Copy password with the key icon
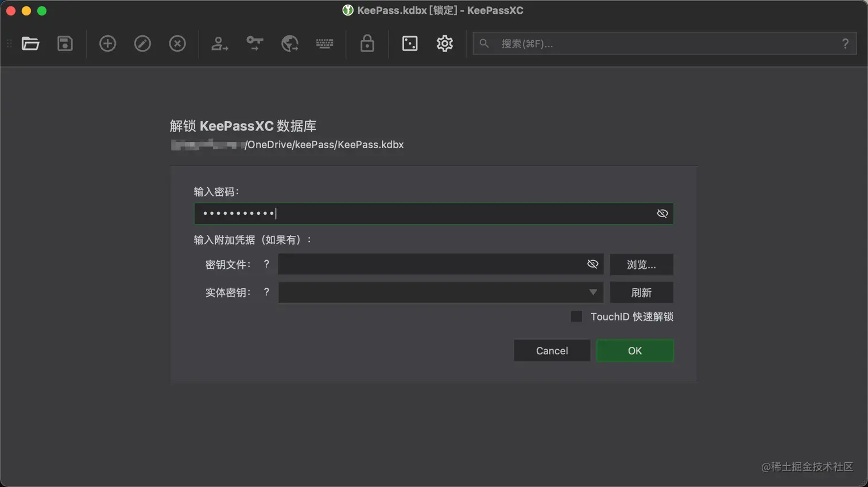Viewport: 868px width, 487px height. point(255,44)
